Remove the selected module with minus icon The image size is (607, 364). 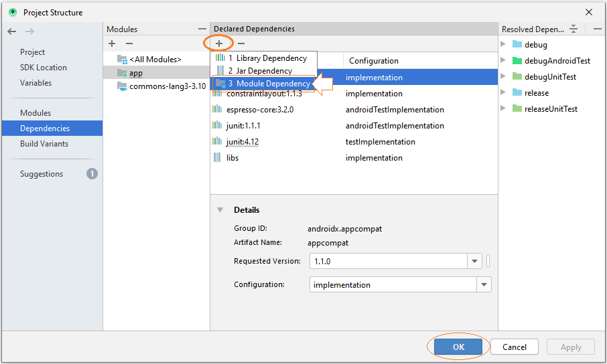coord(129,43)
